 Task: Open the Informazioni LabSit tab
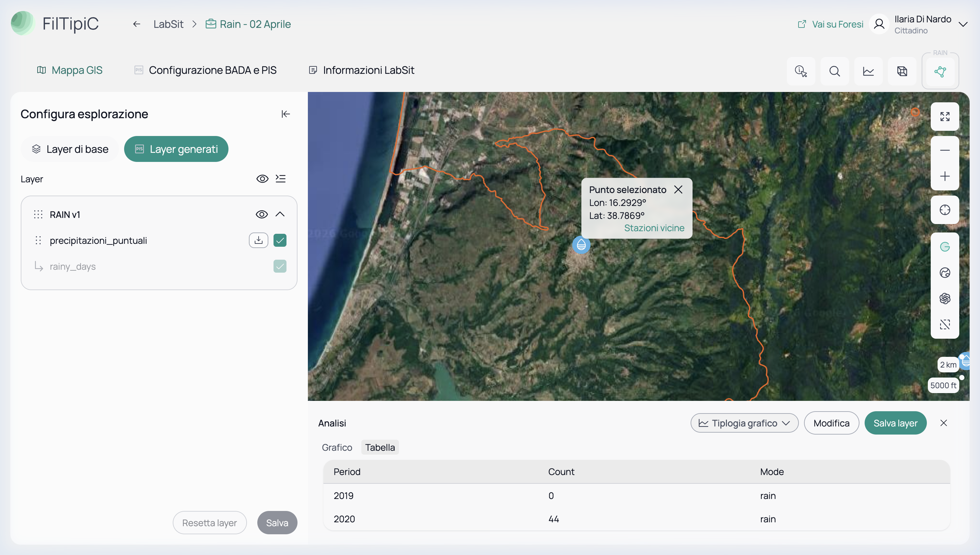(361, 70)
